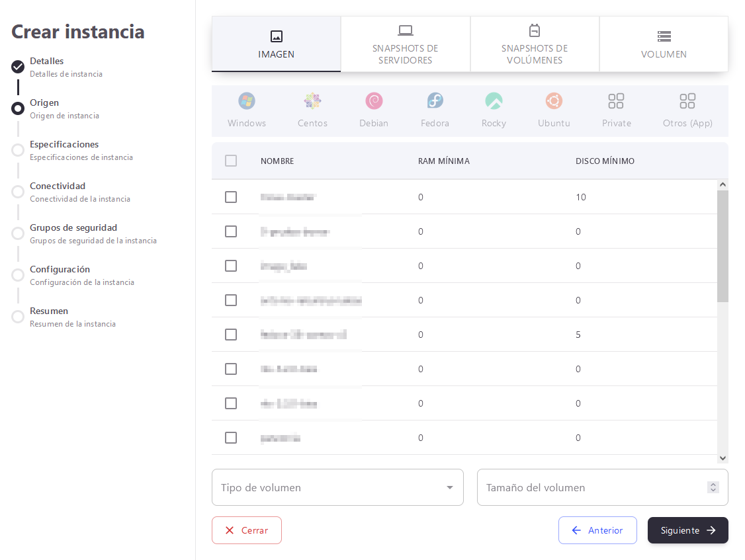
Task: Open Otros (App) image category
Action: click(687, 101)
